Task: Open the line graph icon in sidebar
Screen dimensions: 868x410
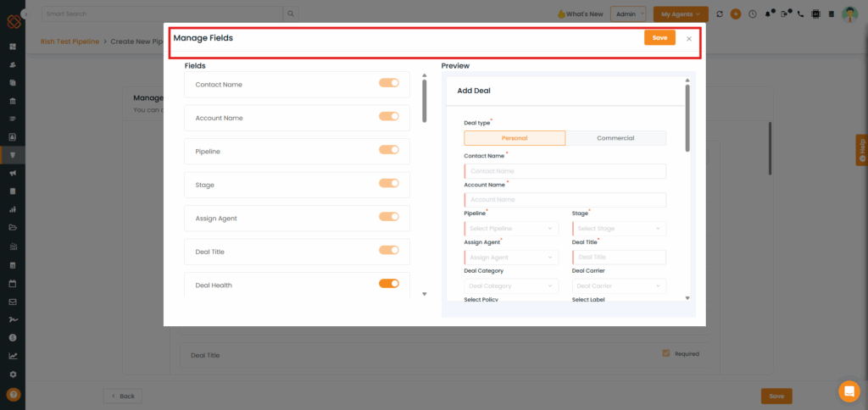Action: [x=13, y=356]
